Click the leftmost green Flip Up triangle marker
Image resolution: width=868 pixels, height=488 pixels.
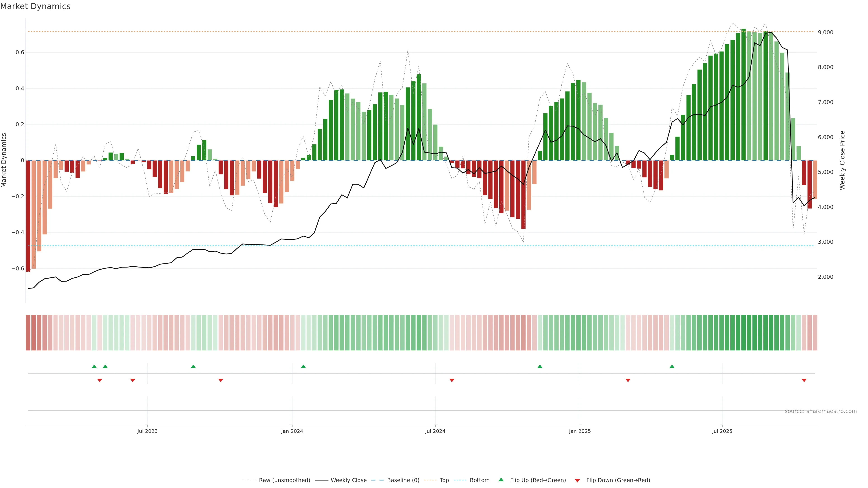point(94,366)
